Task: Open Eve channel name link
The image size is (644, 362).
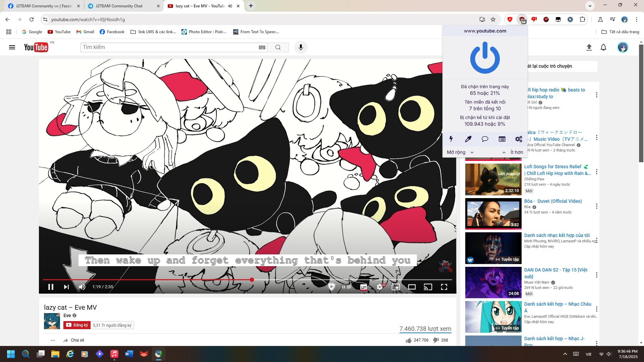Action: click(67, 315)
